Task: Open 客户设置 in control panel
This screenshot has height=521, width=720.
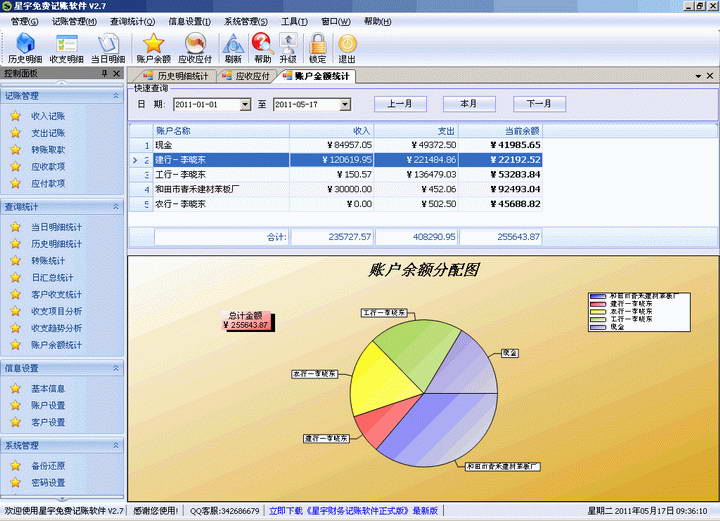Action: click(48, 422)
